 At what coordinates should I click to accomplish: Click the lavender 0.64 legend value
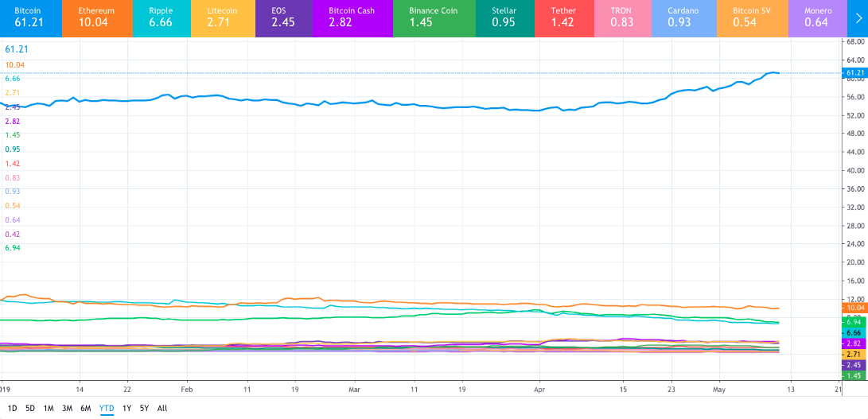click(12, 219)
